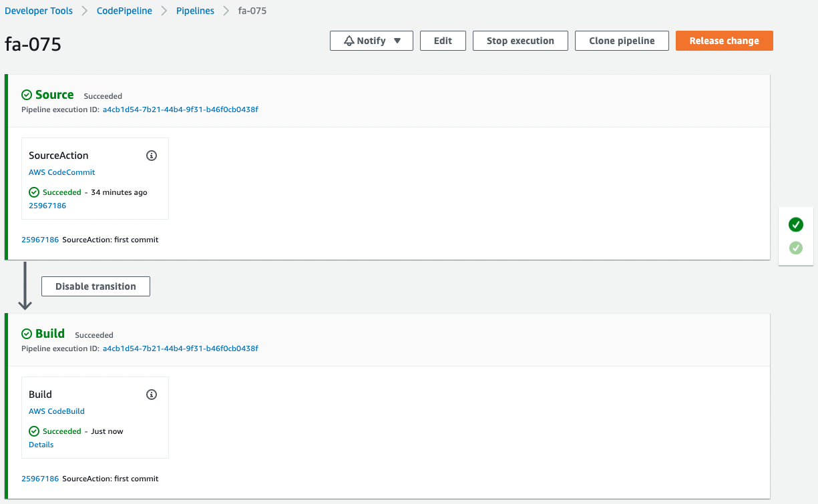
Task: Click the dark green Source stage indicator
Action: click(795, 225)
